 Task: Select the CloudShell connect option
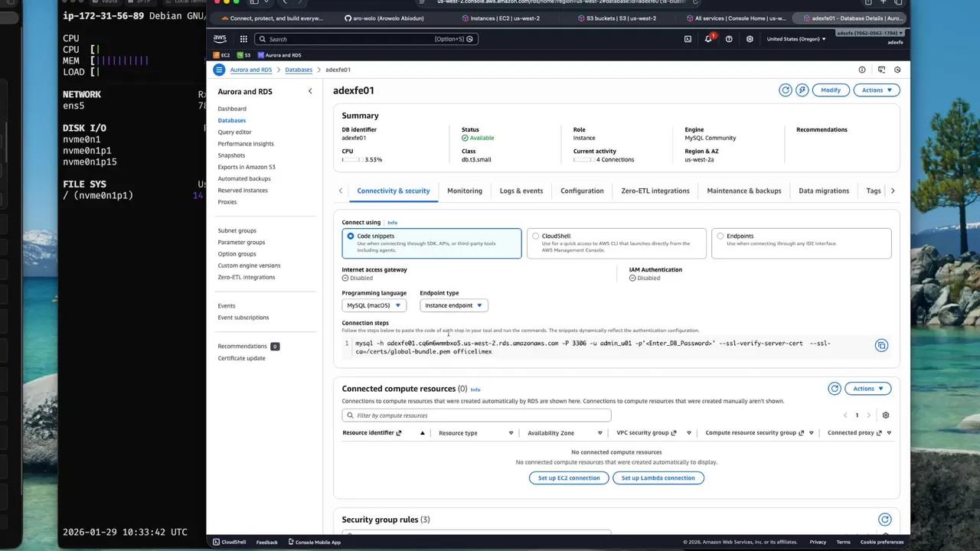pyautogui.click(x=616, y=243)
